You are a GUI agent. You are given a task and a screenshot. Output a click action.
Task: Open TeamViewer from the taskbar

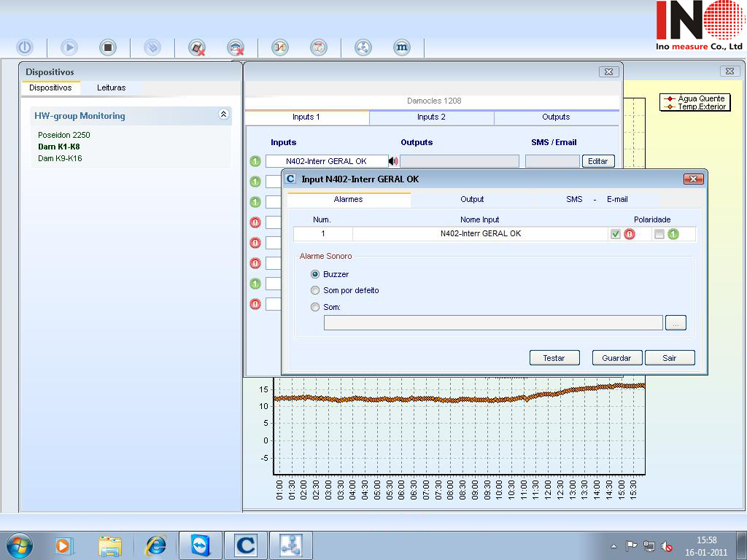point(200,545)
